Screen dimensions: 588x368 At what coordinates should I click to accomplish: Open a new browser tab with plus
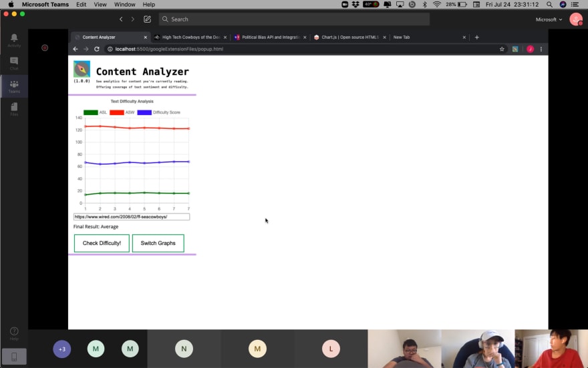point(476,37)
